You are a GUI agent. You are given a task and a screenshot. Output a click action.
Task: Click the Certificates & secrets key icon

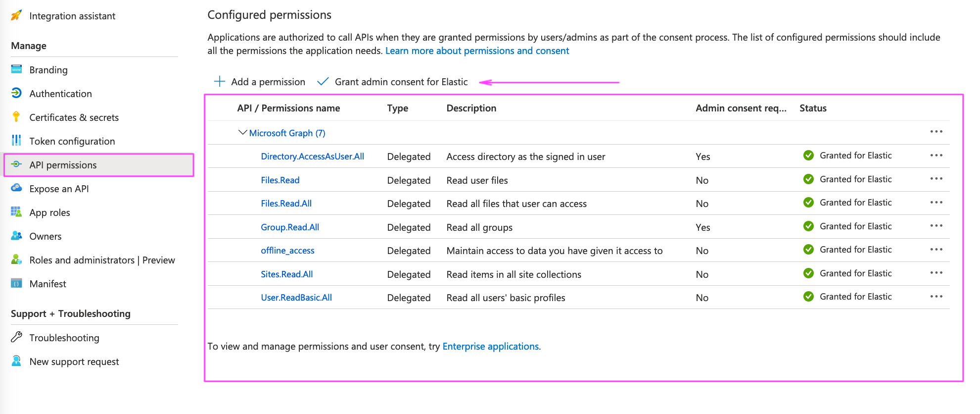pos(16,117)
